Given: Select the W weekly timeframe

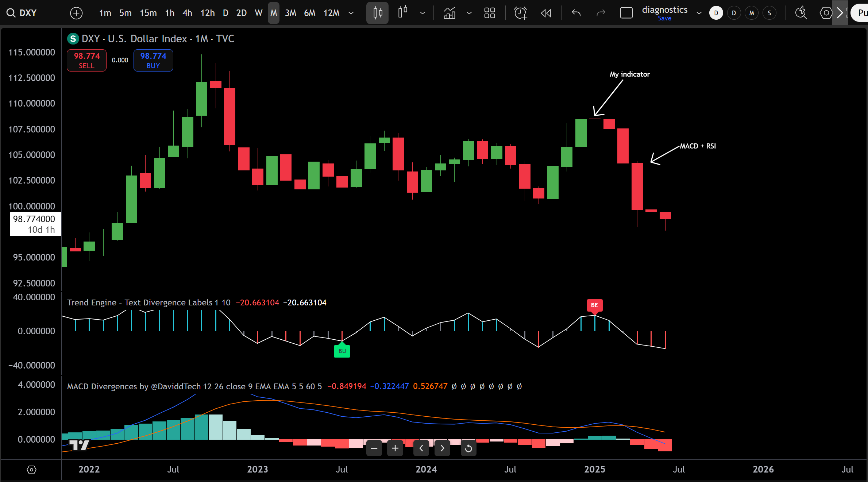Looking at the screenshot, I should pyautogui.click(x=258, y=13).
